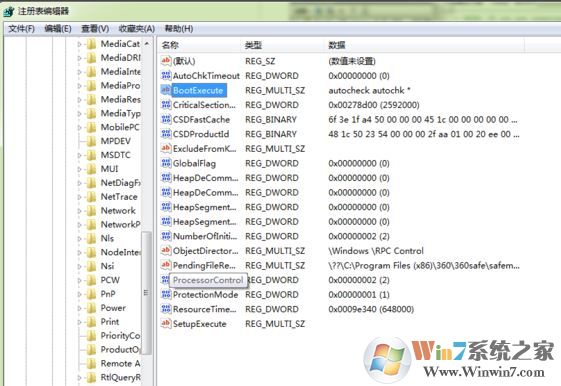Click the ResourceTime DWORD icon
Viewport: 561px width, 386px height.
(x=166, y=309)
